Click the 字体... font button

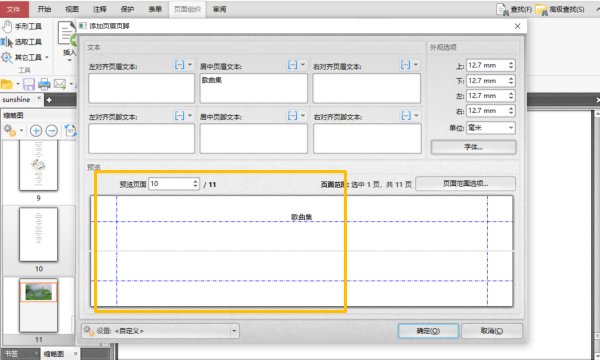click(x=473, y=147)
